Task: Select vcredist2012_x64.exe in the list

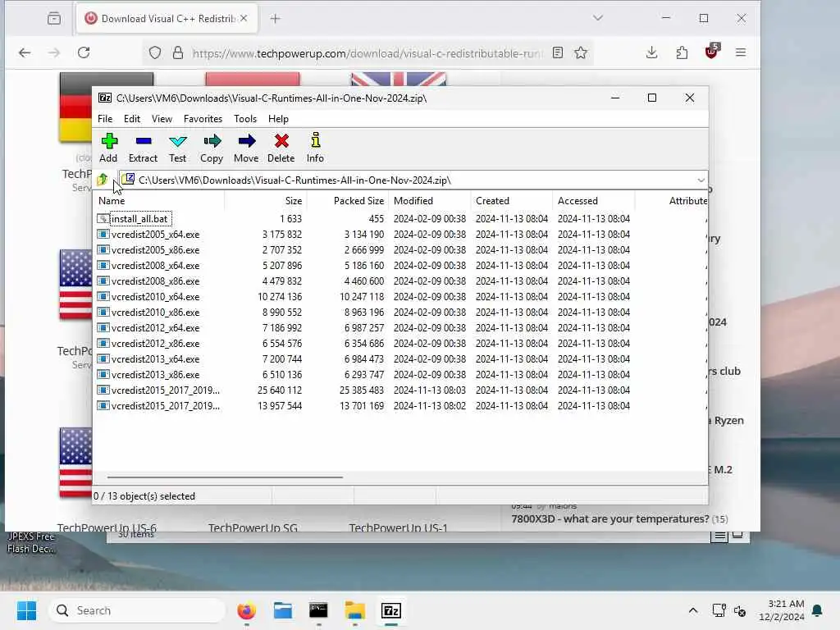Action: 155,328
